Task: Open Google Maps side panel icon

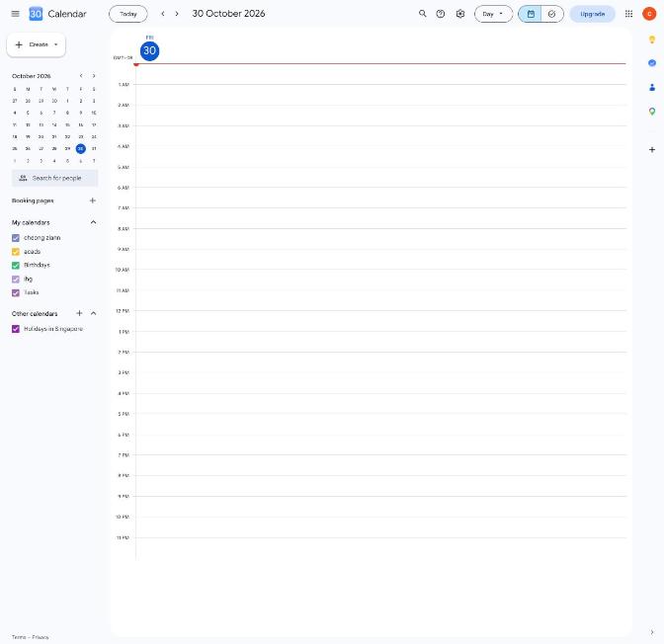Action: [652, 112]
